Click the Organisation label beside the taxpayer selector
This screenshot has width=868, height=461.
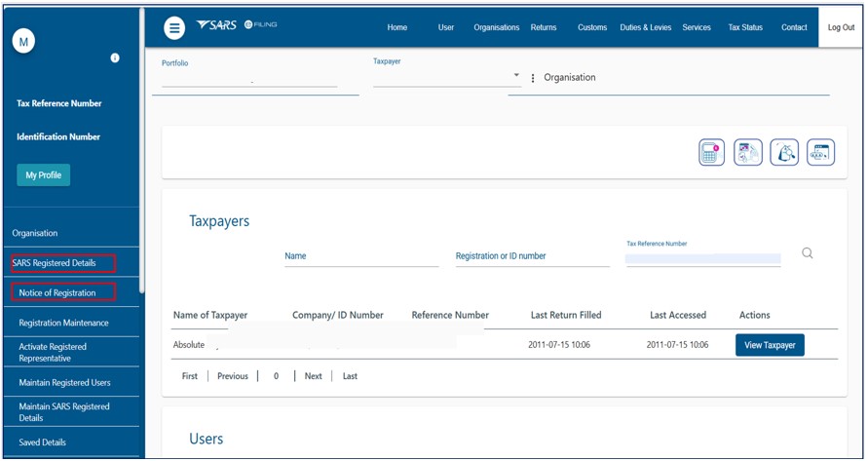pyautogui.click(x=570, y=78)
